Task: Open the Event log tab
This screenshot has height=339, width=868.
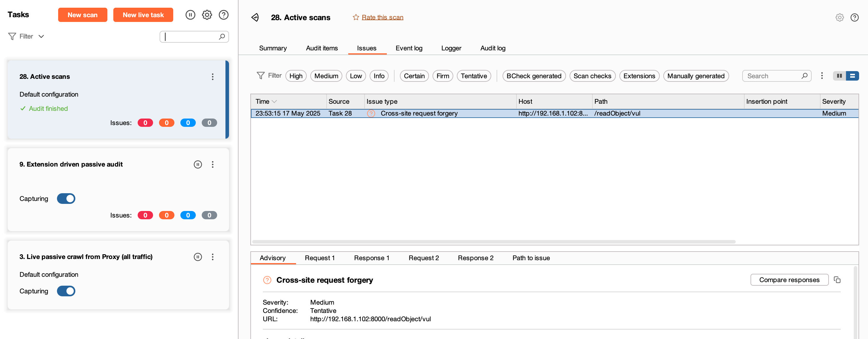Action: [409, 48]
